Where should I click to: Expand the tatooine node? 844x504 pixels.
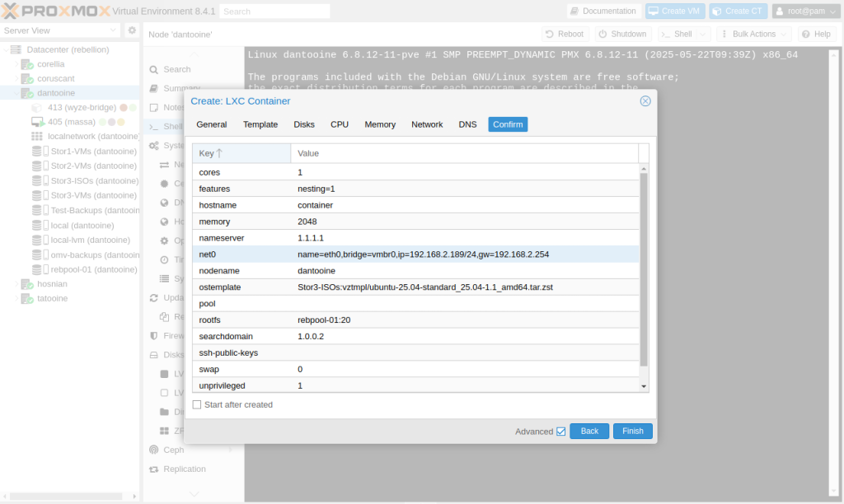[16, 298]
